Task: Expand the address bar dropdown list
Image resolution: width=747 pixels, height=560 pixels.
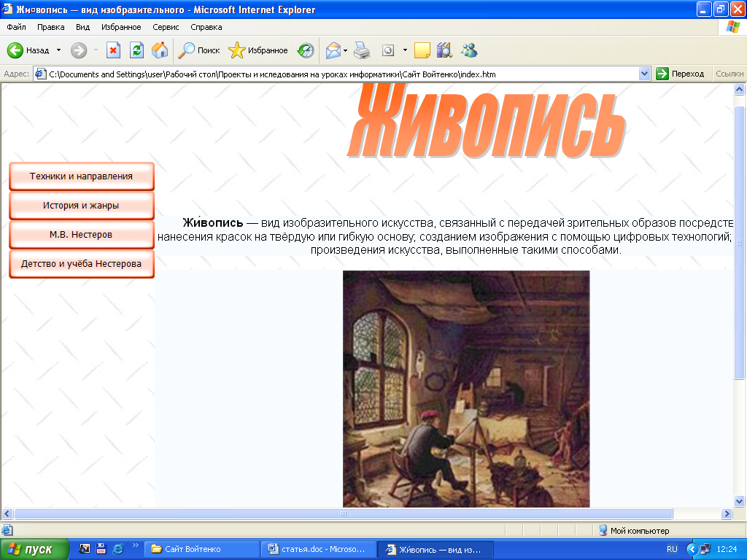Action: (x=644, y=74)
